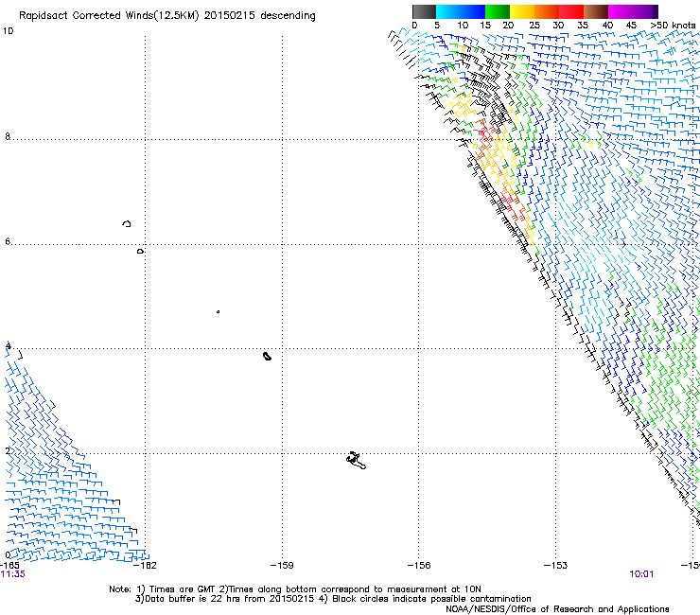Click the legend tick label 15
Image resolution: width=700 pixels, height=615 pixels.
point(485,26)
